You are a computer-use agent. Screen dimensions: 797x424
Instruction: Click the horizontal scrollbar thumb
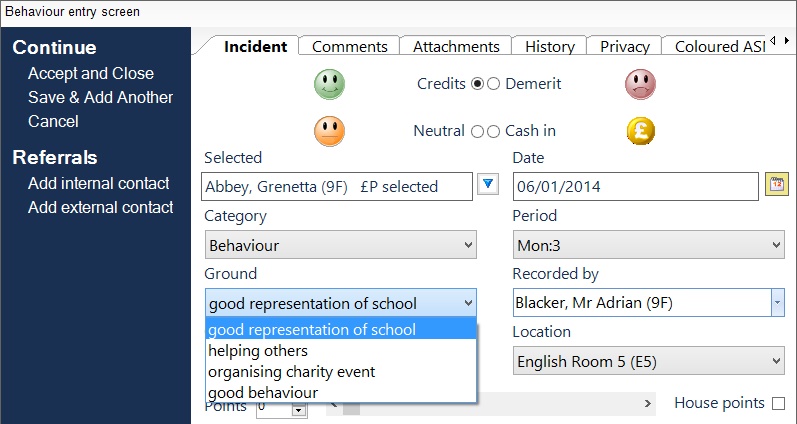(x=351, y=407)
